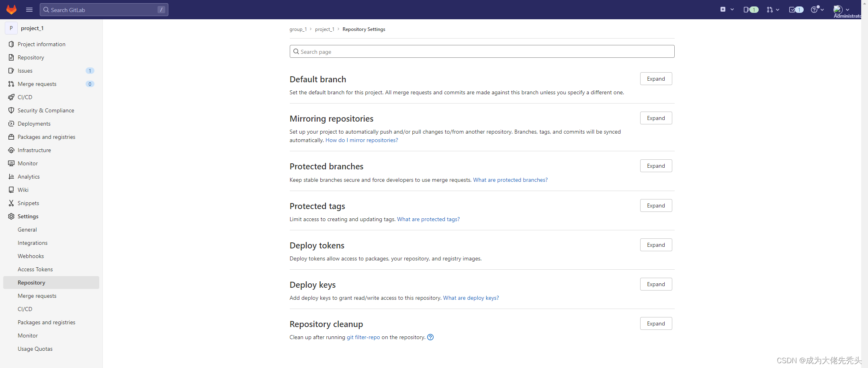Open the 'How do I mirror repositories?' link
This screenshot has height=368, width=868.
point(362,140)
